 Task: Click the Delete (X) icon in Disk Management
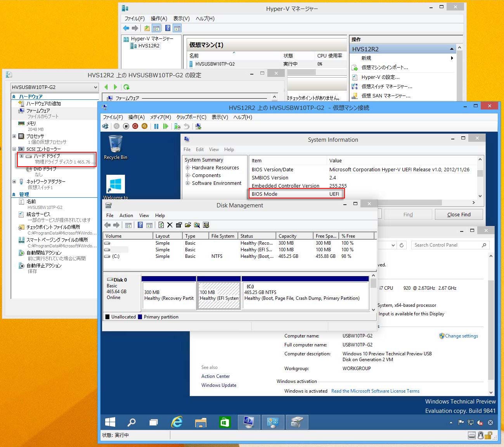pos(170,225)
